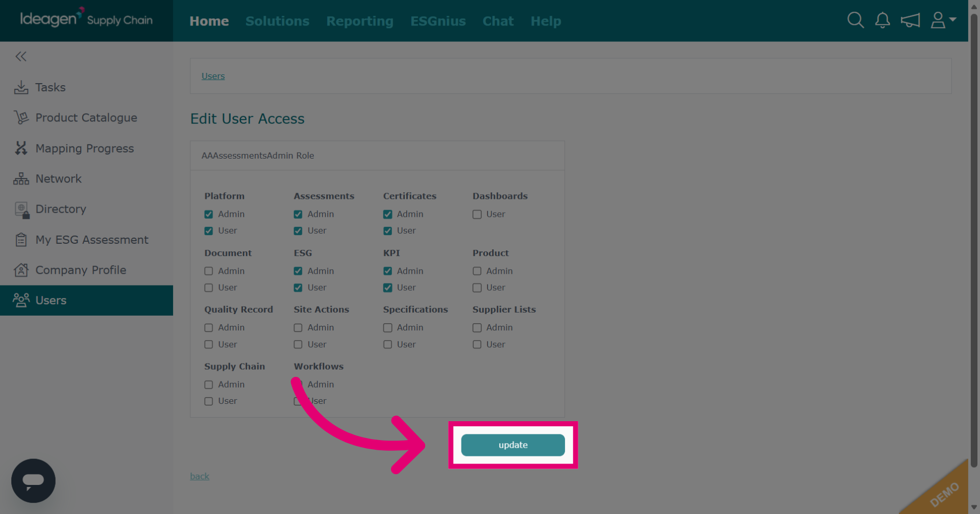The height and width of the screenshot is (514, 980).
Task: Click the Directory locked-book icon
Action: click(x=22, y=210)
